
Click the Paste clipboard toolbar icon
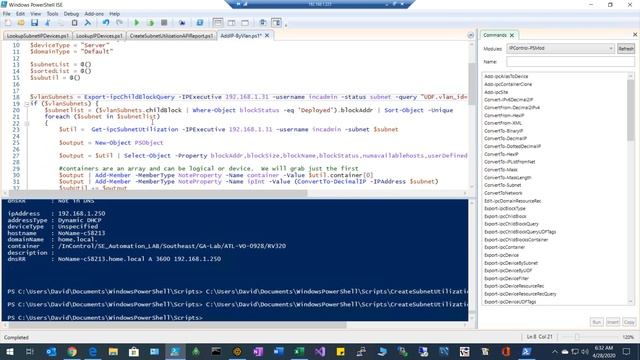click(74, 23)
